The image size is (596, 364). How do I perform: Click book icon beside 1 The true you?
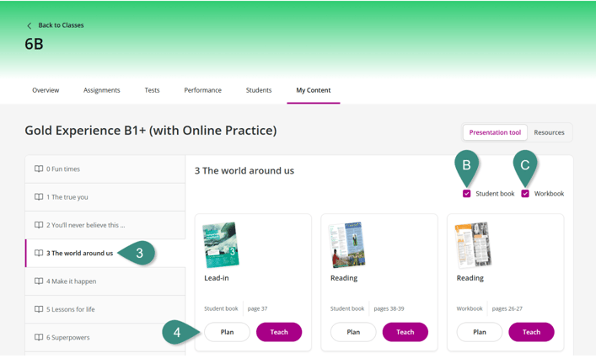39,197
